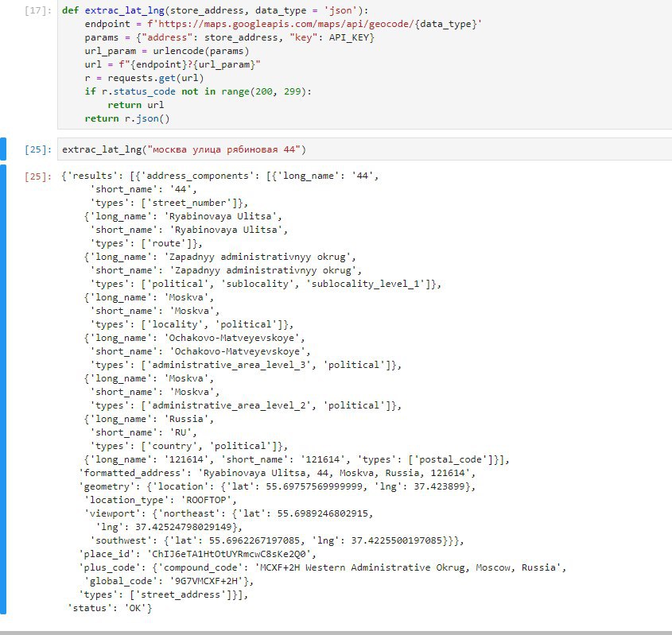672x635 pixels.
Task: Click the 'return url' line
Action: pos(135,105)
